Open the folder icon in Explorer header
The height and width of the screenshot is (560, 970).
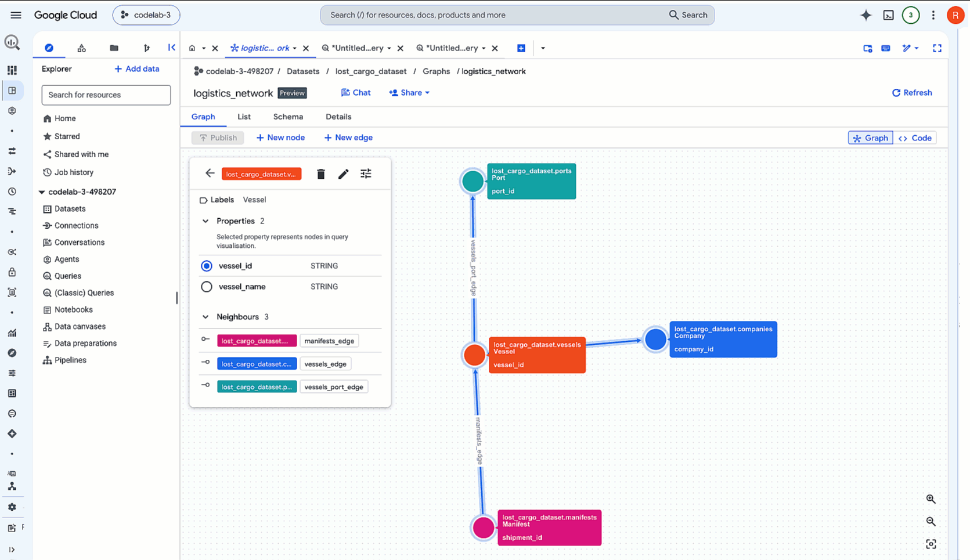(114, 48)
